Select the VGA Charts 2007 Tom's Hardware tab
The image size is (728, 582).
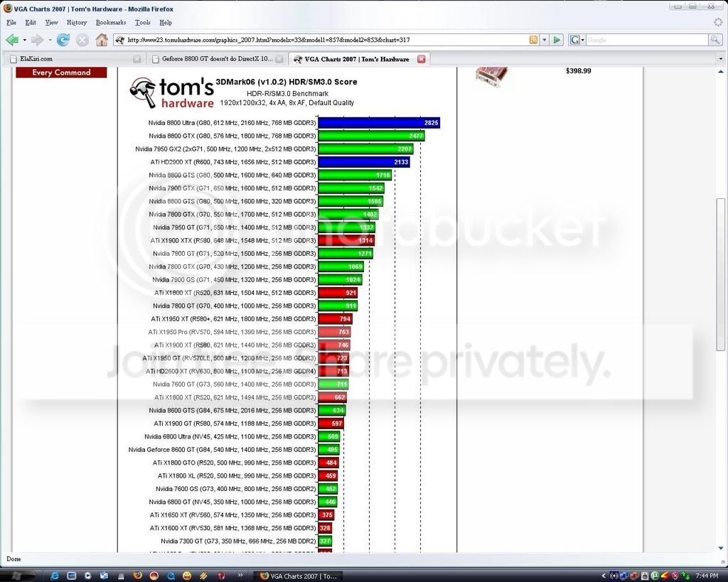point(358,59)
